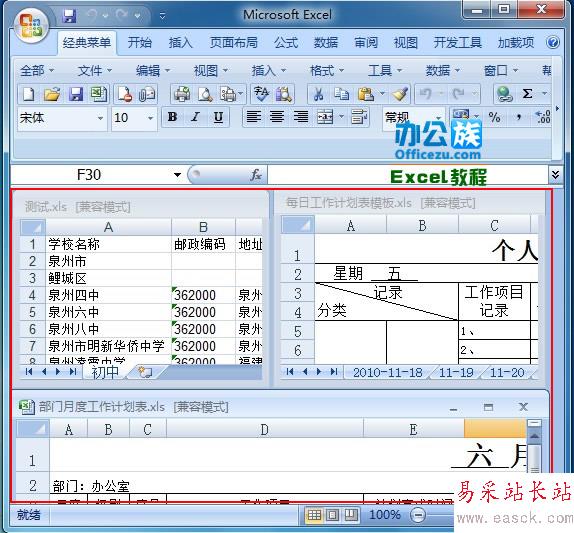Expand the formula bar chevron
This screenshot has width=574, height=533.
coord(555,174)
